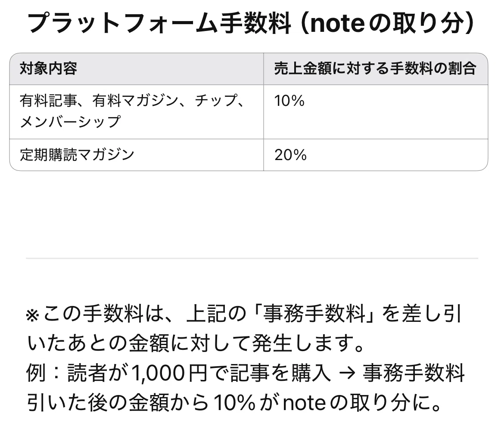This screenshot has width=504, height=429.
Task: Click the 事務手数料 text after arrow
Action: click(x=414, y=373)
